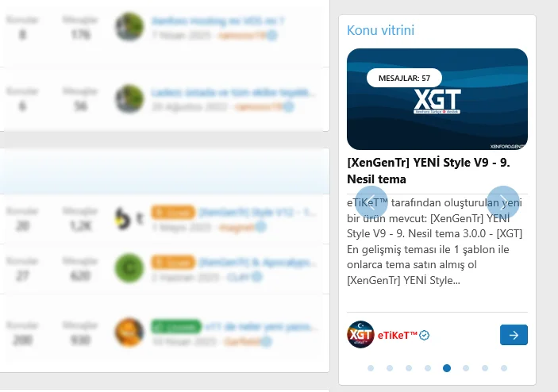Open [XenGenTr] YENİ Style V9 thread title
558x392 pixels.
coord(429,171)
